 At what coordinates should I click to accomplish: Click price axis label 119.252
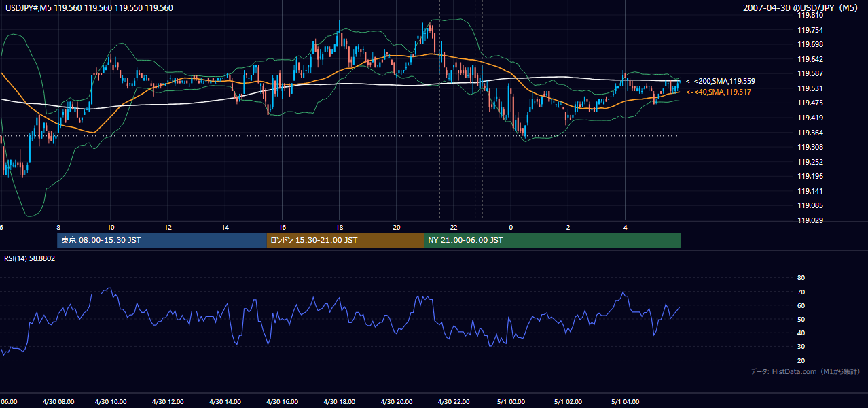coord(810,162)
